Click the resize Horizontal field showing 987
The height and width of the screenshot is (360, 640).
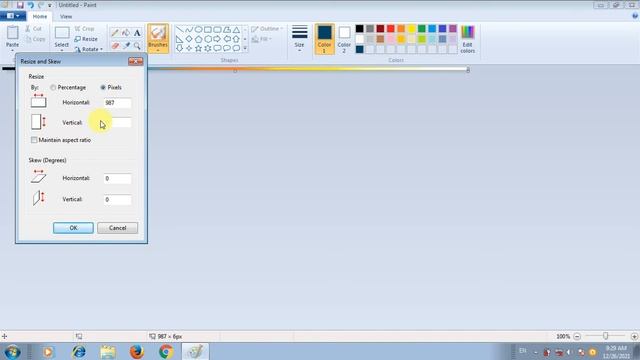pyautogui.click(x=118, y=103)
